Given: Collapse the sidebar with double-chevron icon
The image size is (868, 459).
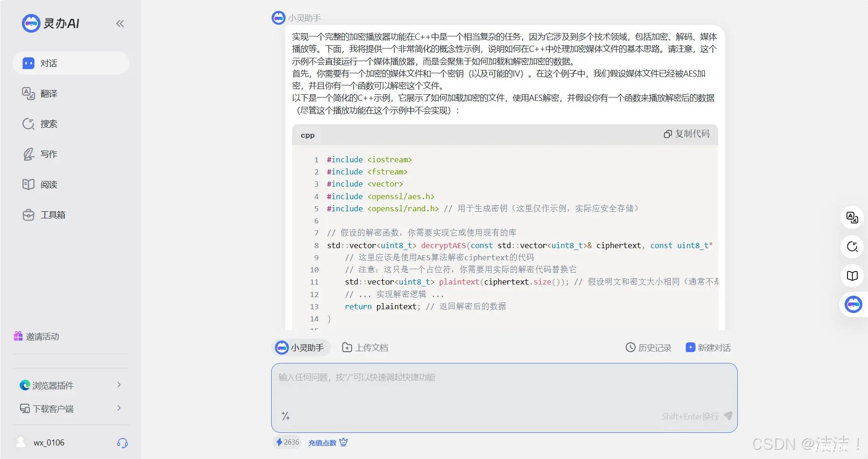Looking at the screenshot, I should point(120,23).
